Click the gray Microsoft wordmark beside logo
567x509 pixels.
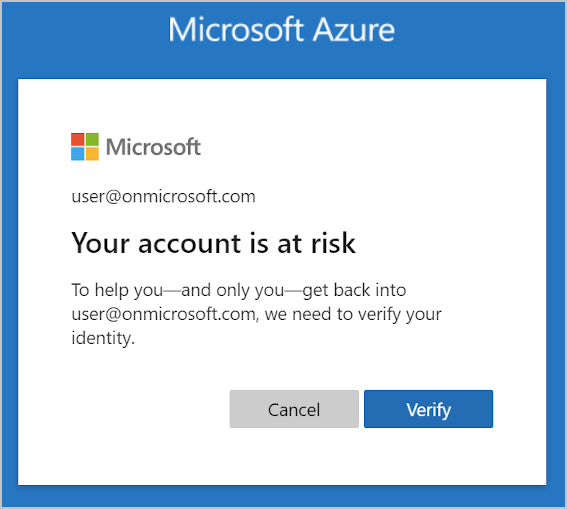point(153,147)
